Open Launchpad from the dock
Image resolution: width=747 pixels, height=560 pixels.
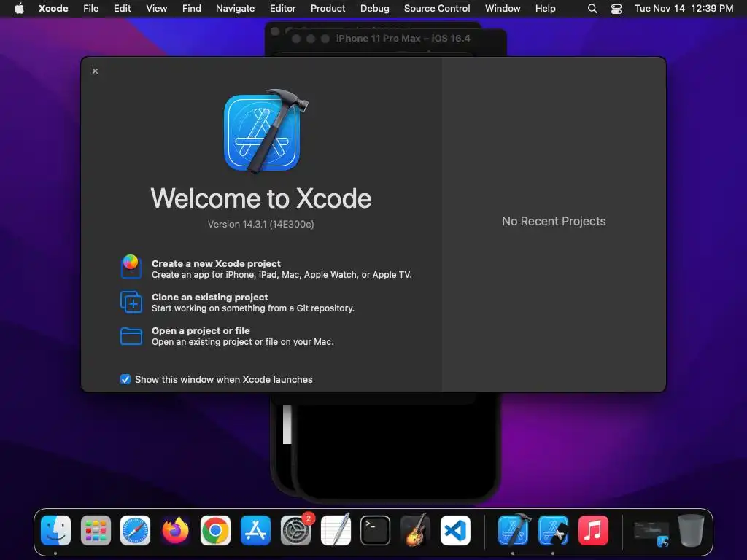pos(96,531)
